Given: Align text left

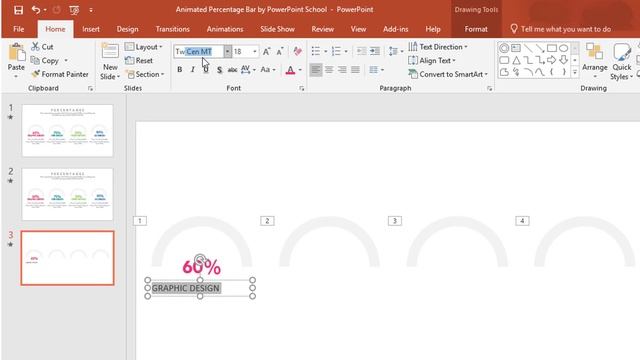Looking at the screenshot, I should click(x=316, y=70).
